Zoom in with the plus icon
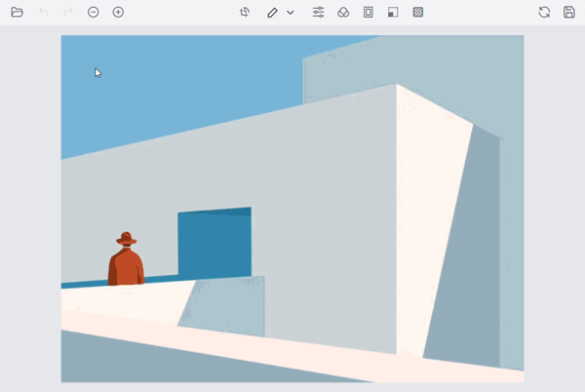 click(x=119, y=13)
